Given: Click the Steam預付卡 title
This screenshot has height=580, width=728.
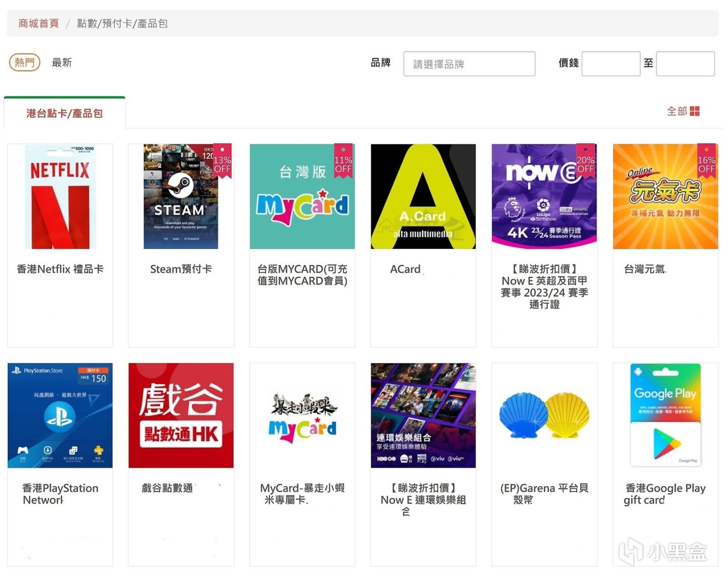Looking at the screenshot, I should coord(181,269).
